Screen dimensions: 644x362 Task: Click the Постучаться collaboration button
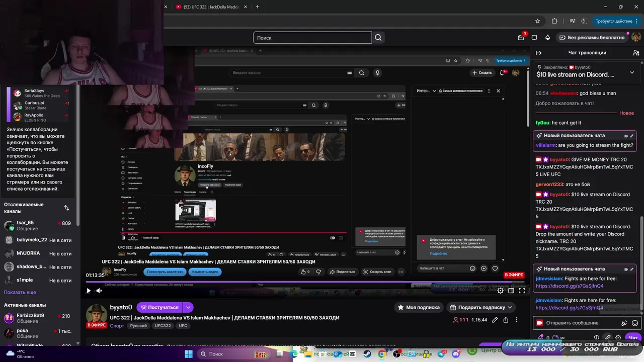[159, 307]
